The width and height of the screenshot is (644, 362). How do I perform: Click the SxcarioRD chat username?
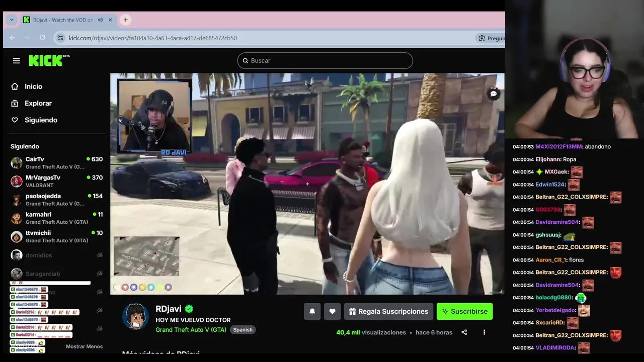(550, 323)
